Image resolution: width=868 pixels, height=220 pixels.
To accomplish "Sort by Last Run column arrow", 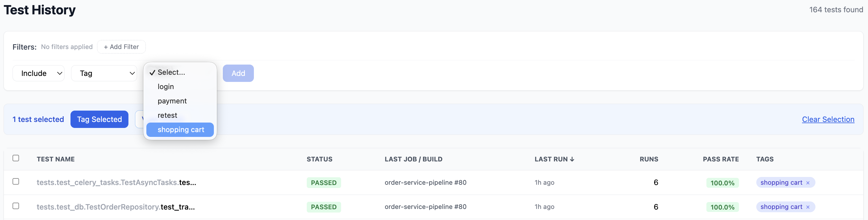I will (x=572, y=159).
